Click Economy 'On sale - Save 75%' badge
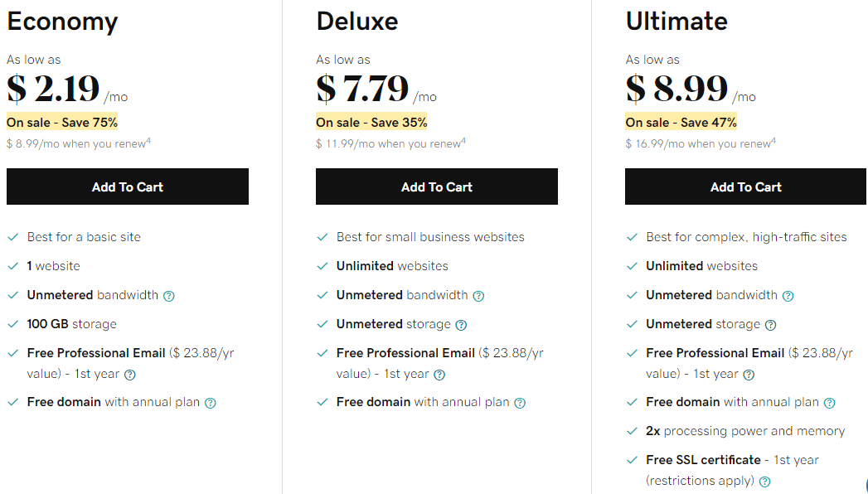 tap(62, 123)
